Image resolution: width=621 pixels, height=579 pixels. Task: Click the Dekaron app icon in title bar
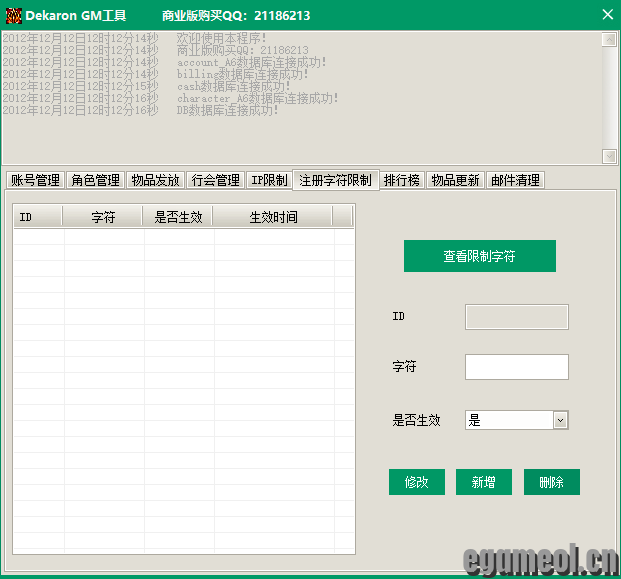14,15
